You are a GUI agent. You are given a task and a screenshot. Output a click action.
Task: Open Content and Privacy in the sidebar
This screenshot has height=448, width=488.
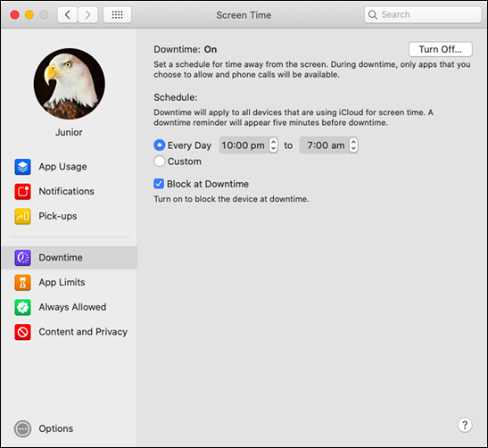[69, 332]
